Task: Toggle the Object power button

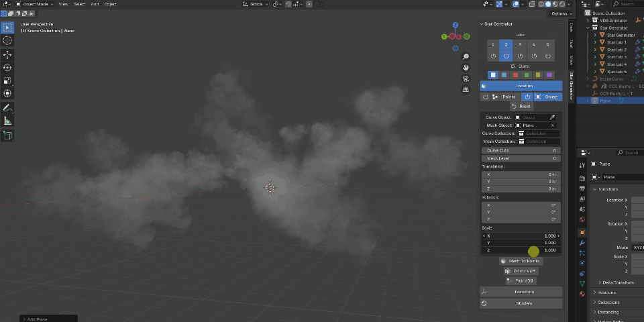Action: [x=527, y=97]
